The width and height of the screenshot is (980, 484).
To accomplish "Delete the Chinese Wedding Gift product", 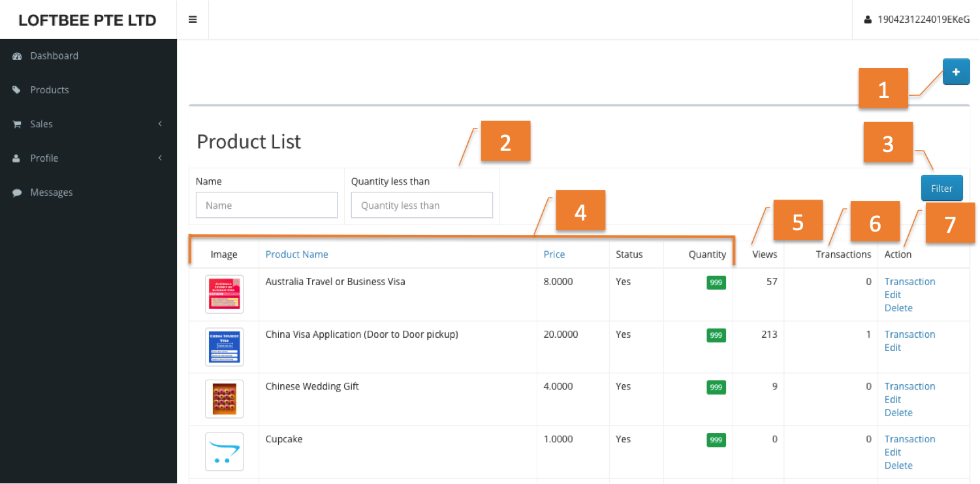I will [x=898, y=413].
